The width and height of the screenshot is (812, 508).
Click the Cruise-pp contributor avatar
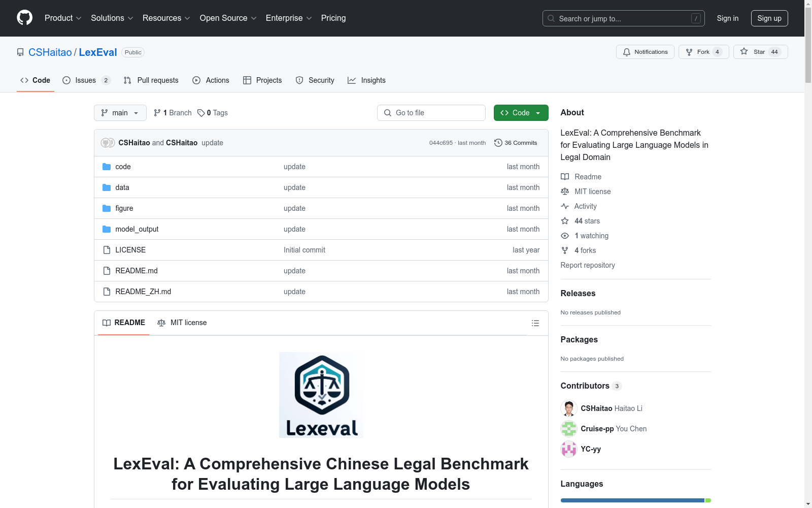click(569, 429)
